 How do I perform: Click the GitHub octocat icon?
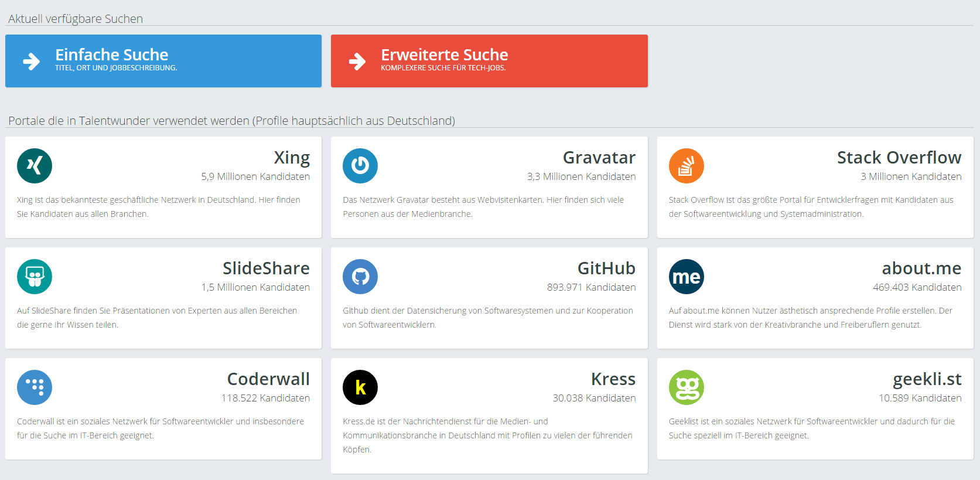(x=360, y=277)
